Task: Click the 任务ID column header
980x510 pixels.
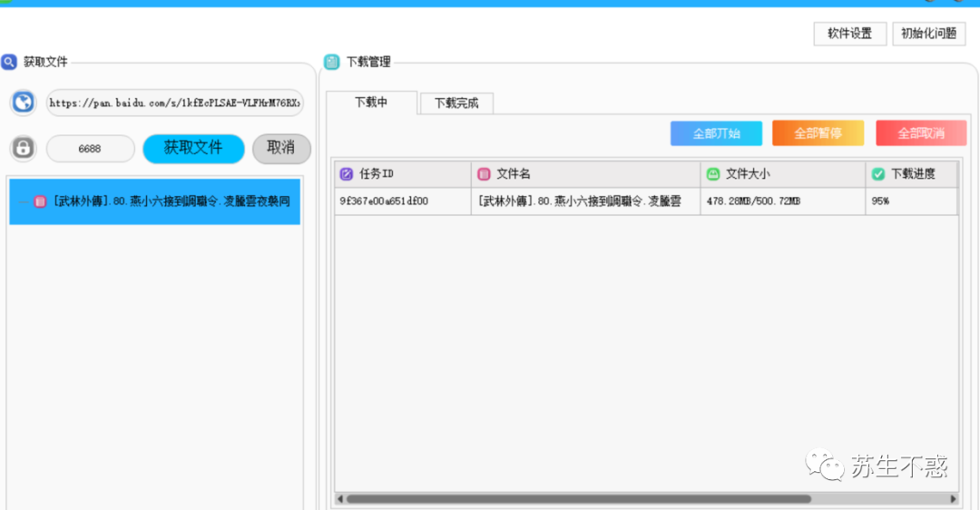Action: (403, 173)
